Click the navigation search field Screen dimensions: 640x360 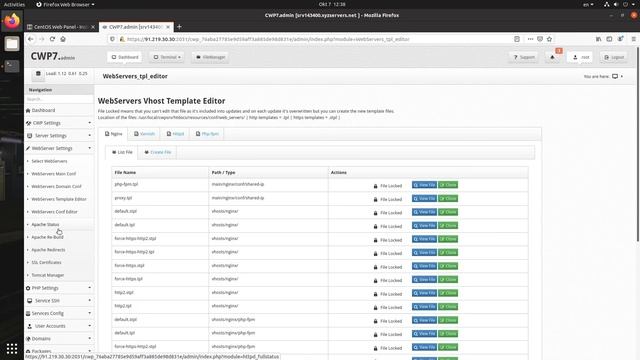[59, 99]
